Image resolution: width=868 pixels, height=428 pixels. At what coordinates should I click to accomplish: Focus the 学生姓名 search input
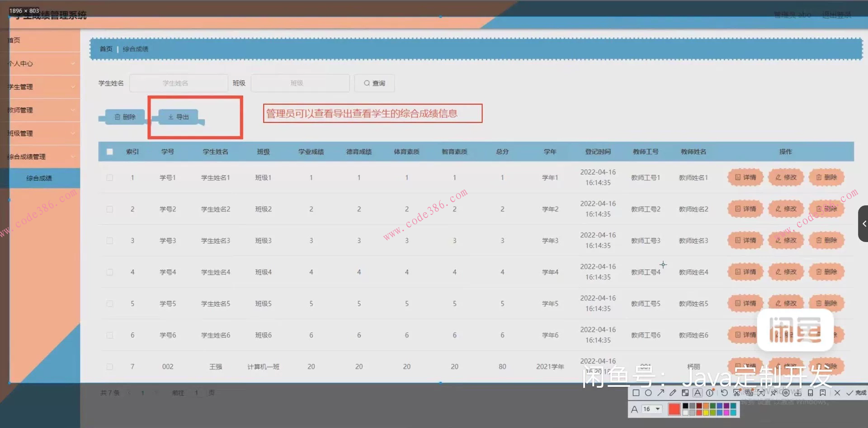tap(179, 83)
